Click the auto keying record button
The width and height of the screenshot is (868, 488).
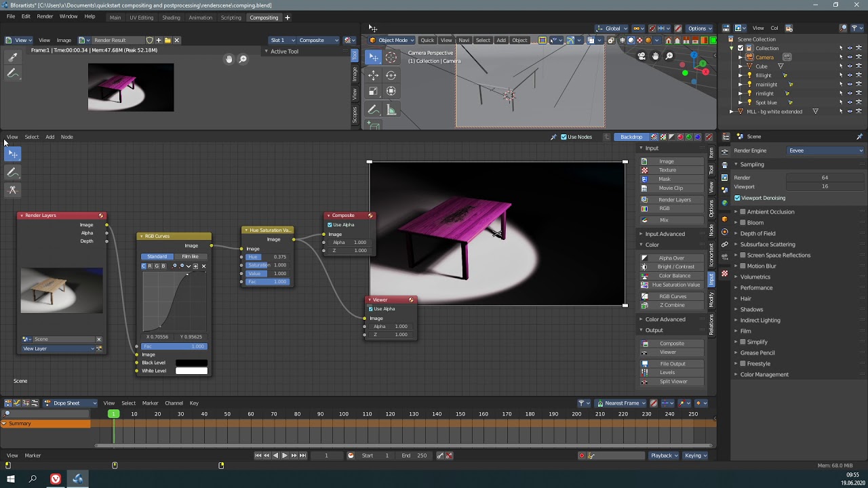pos(582,455)
